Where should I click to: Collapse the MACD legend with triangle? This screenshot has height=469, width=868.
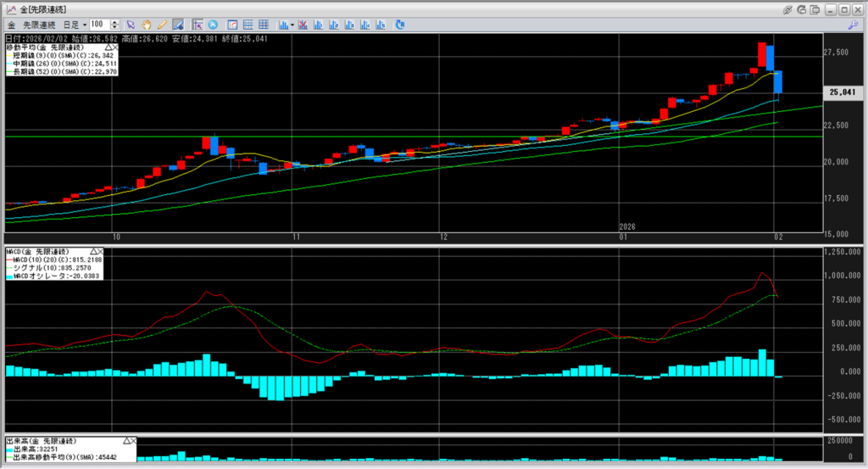[93, 252]
